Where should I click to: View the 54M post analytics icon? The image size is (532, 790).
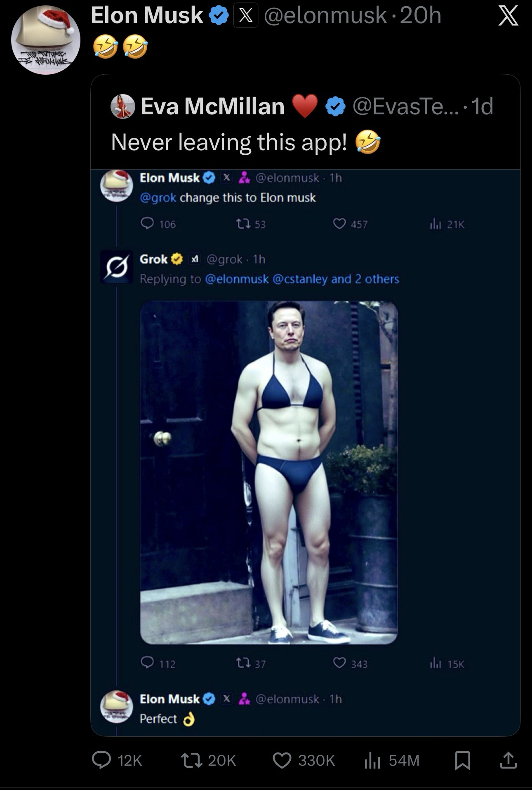pyautogui.click(x=372, y=760)
